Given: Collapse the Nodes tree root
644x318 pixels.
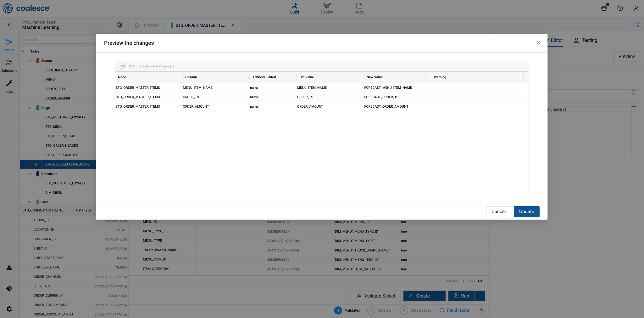Looking at the screenshot, I should click(23, 51).
